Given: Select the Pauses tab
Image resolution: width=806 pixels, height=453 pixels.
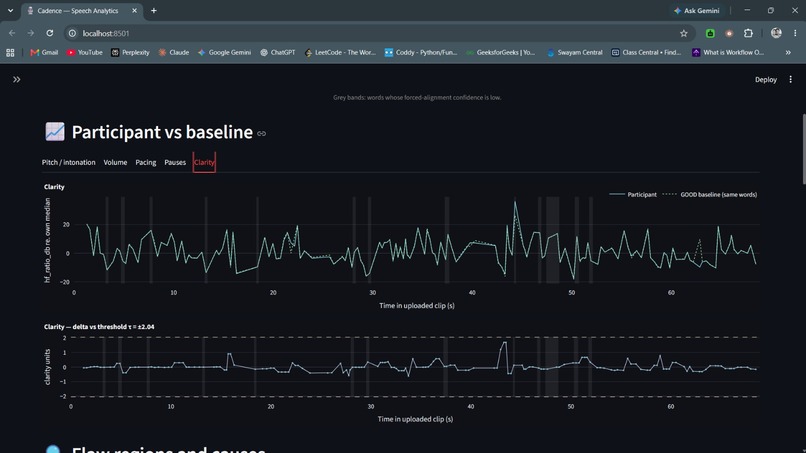Looking at the screenshot, I should [175, 162].
